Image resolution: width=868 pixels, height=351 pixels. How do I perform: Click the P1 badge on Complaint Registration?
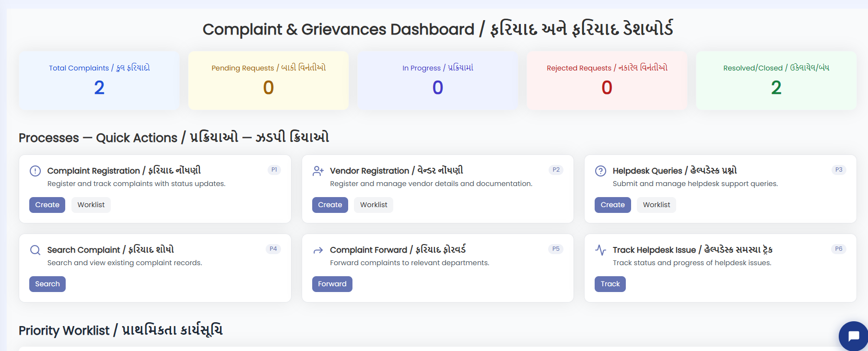(x=274, y=170)
